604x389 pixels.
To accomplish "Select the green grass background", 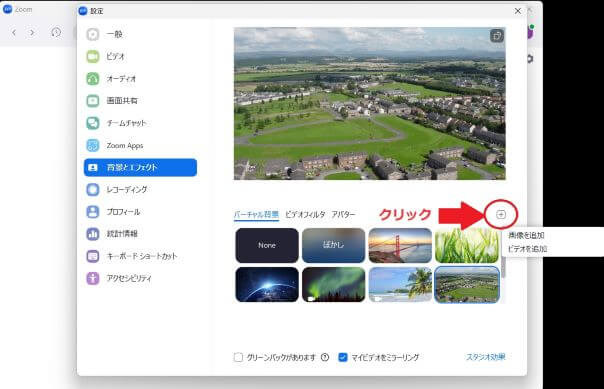I will click(467, 245).
